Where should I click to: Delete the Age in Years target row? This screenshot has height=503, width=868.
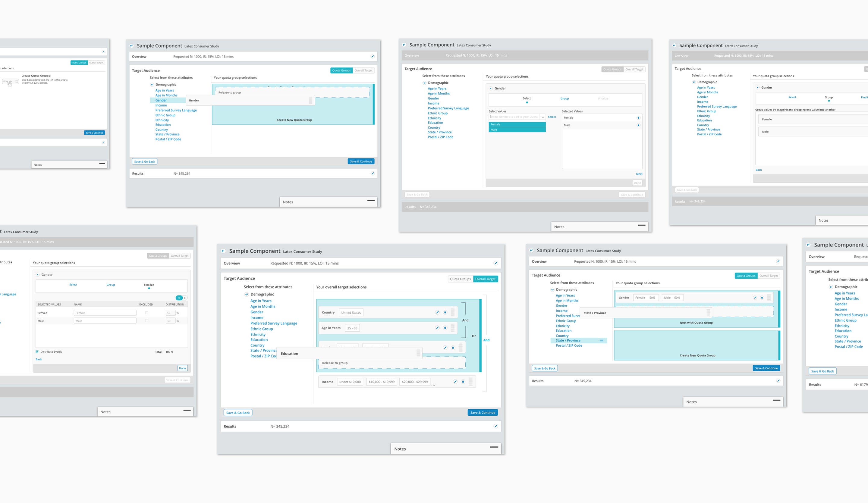pos(445,328)
